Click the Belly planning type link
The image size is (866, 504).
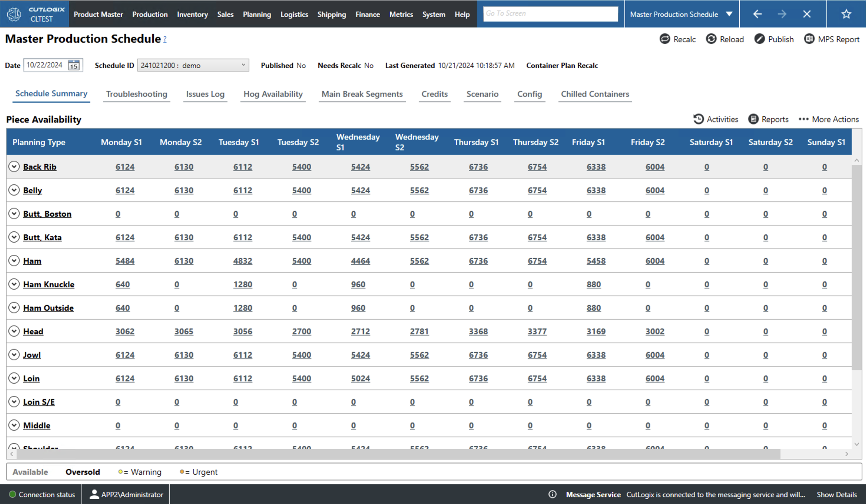pyautogui.click(x=32, y=190)
